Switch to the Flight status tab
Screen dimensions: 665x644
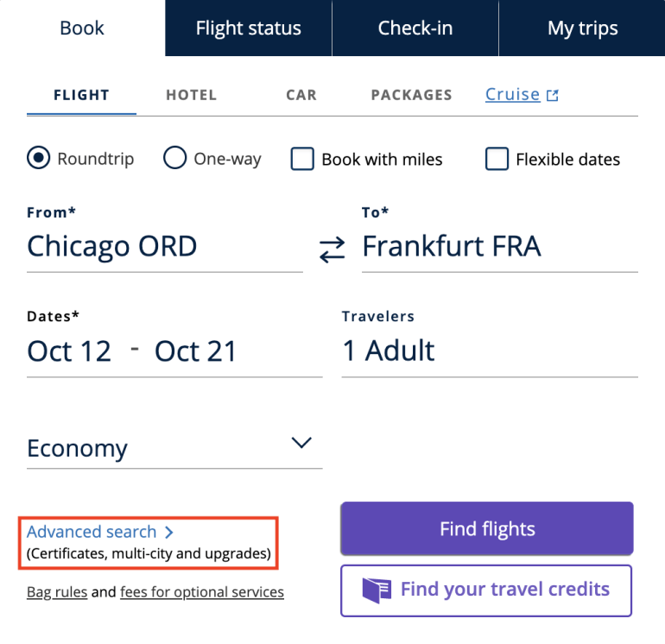[x=249, y=28]
